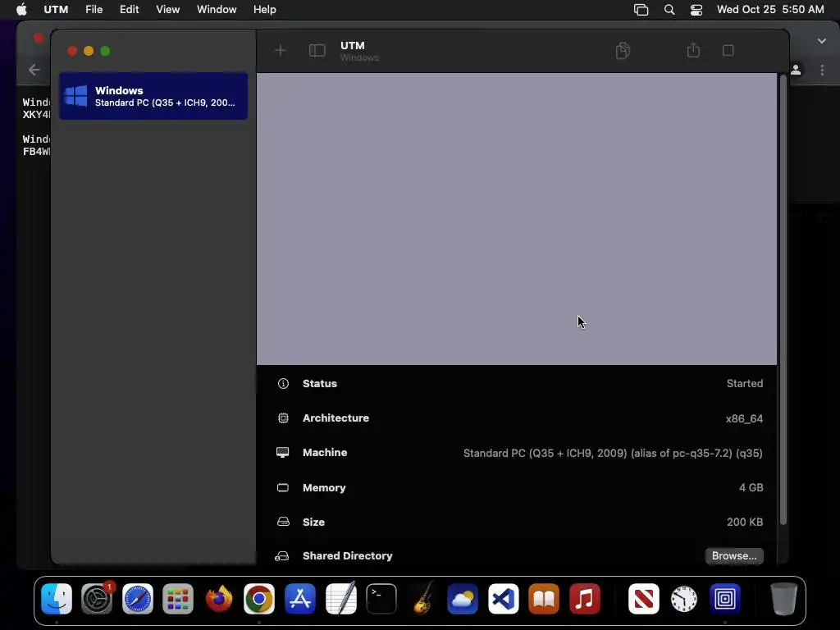840x630 pixels.
Task: Click the '200 KB' size value
Action: pos(745,522)
